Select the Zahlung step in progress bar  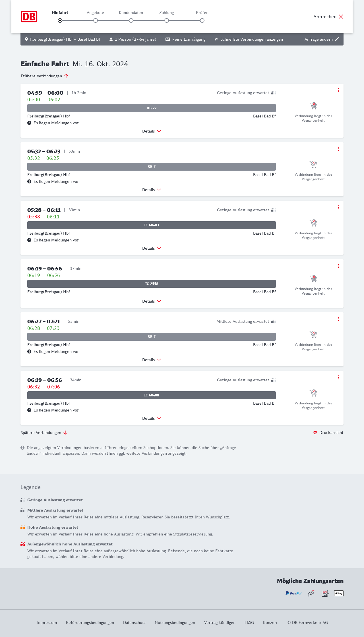pyautogui.click(x=167, y=20)
